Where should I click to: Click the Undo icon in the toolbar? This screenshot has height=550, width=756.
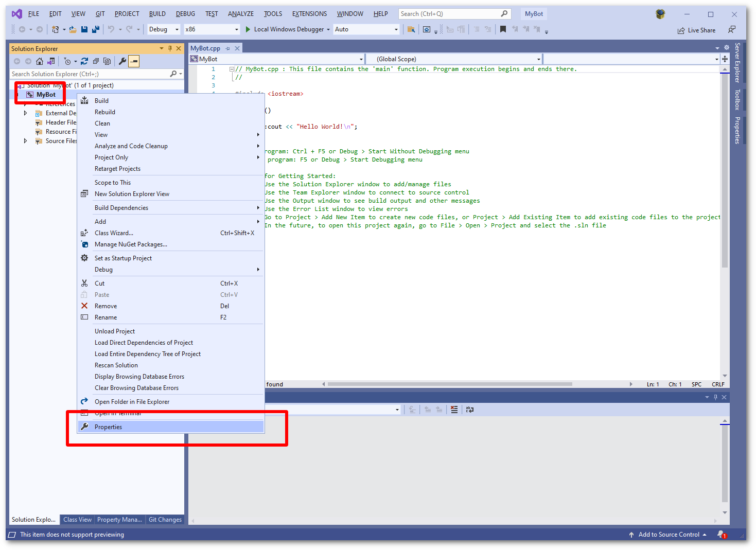[x=112, y=29]
